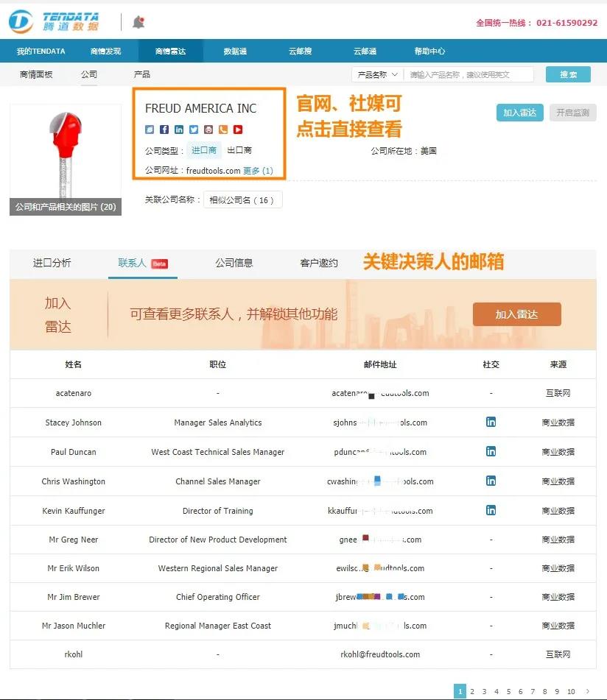Click Regional Manager East Coast text
The image size is (607, 700).
(x=217, y=626)
